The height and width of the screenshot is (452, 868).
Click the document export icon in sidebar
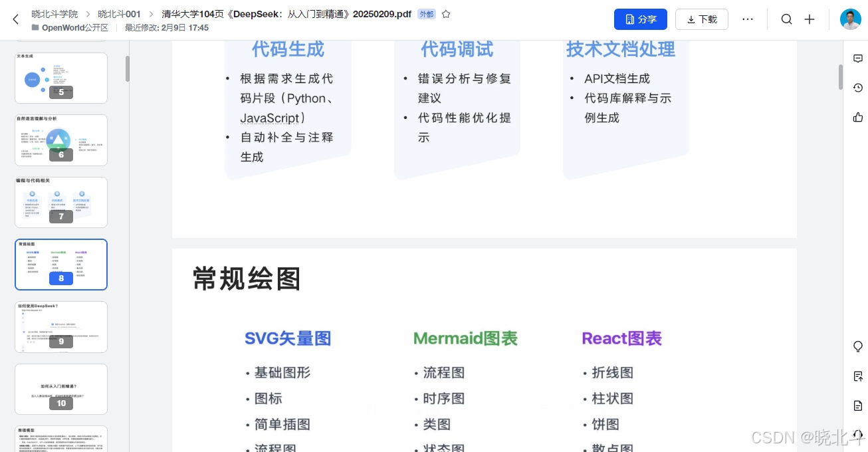click(857, 376)
